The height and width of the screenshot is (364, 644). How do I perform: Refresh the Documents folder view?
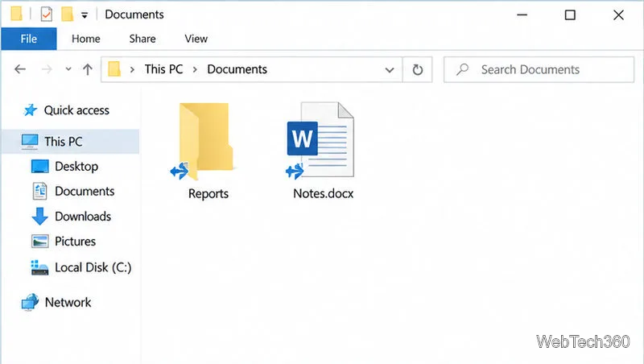click(x=417, y=70)
